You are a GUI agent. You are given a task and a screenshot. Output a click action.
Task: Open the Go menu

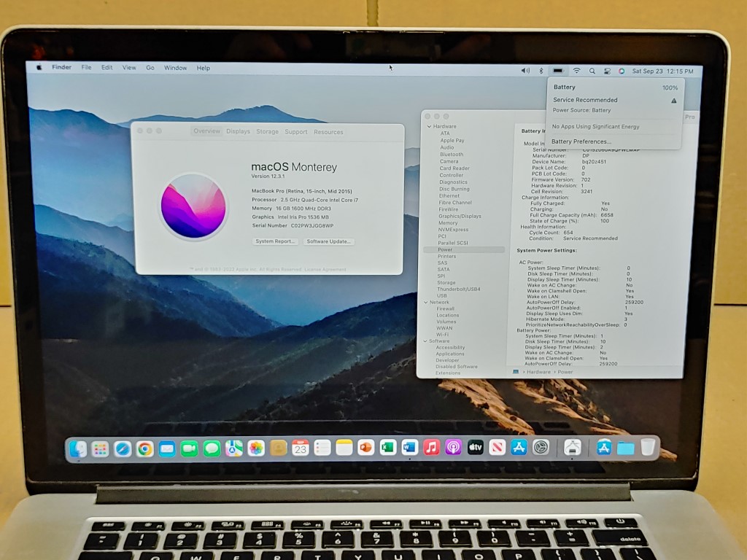(150, 68)
